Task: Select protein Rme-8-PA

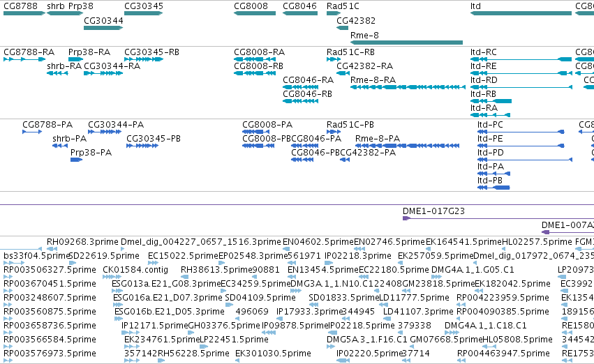Action: point(407,146)
